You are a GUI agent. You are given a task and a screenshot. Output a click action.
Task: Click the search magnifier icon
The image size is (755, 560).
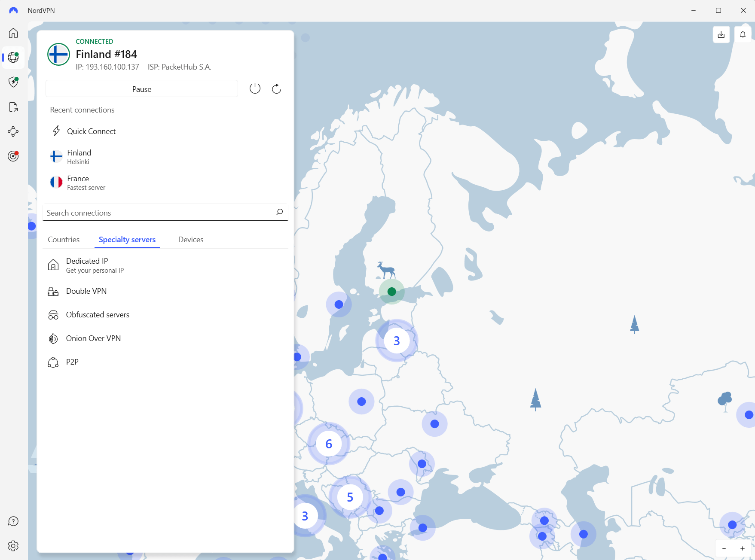tap(279, 212)
